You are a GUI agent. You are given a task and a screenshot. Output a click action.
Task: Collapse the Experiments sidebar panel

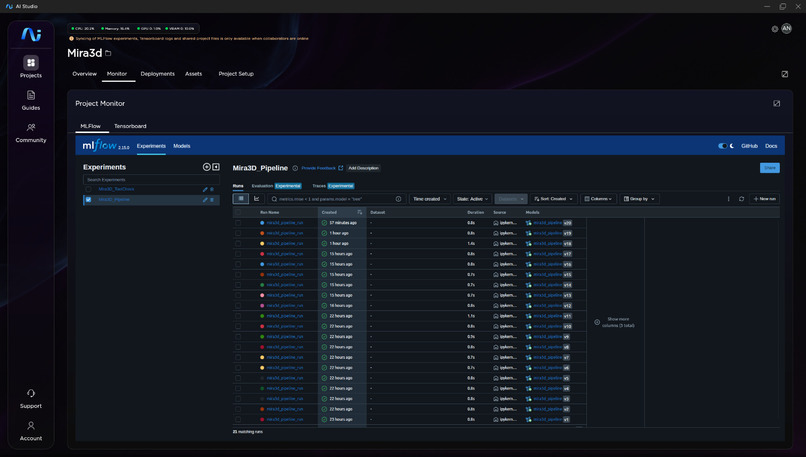[216, 167]
